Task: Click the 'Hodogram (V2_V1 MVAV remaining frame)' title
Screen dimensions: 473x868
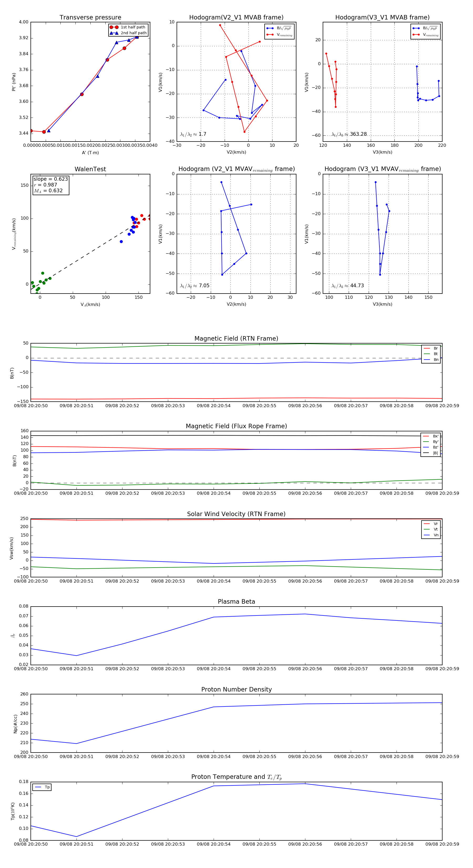Action: click(x=236, y=169)
